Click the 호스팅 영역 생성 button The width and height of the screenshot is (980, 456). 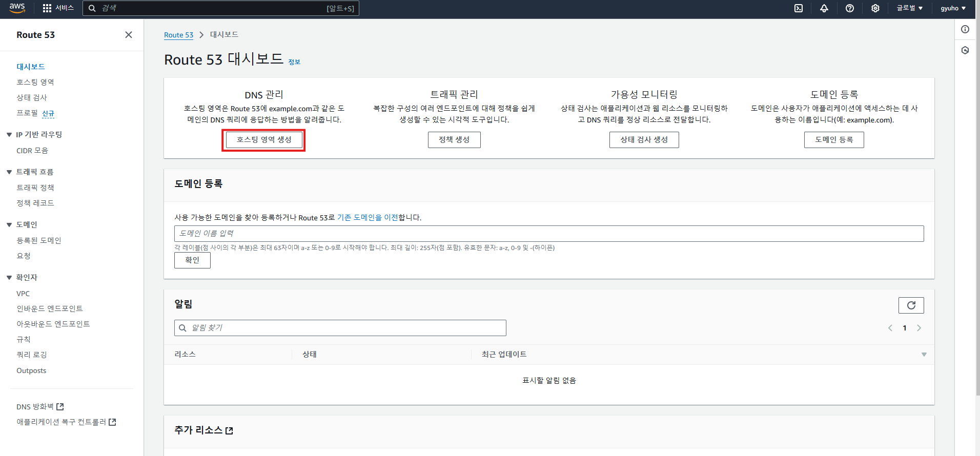pos(264,140)
